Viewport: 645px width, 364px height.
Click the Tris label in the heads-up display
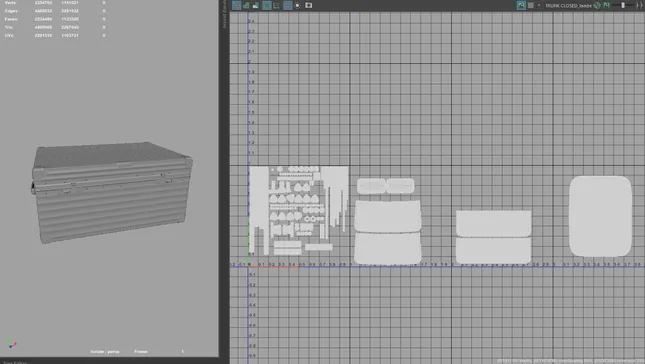[x=9, y=27]
